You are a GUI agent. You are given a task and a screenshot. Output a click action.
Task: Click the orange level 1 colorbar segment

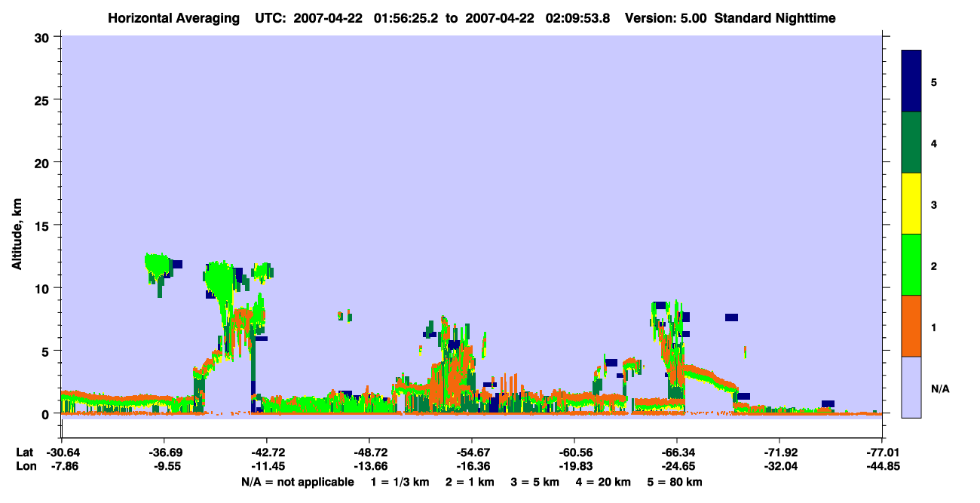click(911, 326)
